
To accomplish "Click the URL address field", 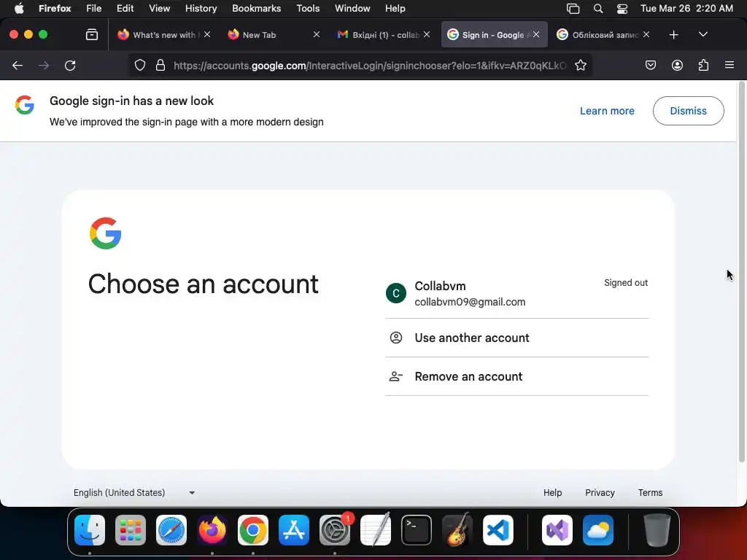I will [369, 65].
